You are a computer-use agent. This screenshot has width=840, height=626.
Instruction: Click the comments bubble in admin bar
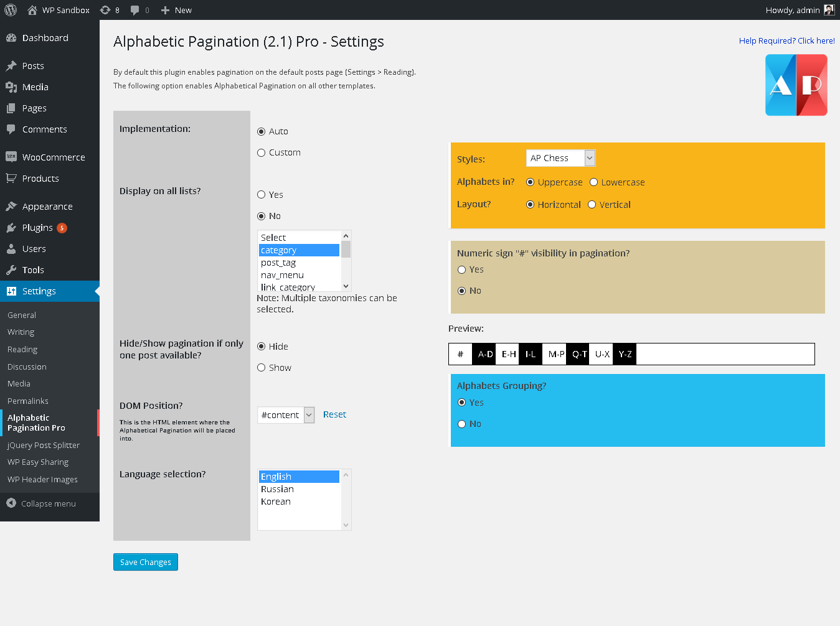point(135,10)
